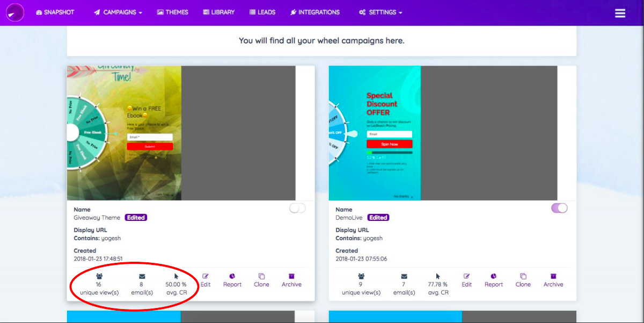Open the Library section
The image size is (644, 323).
[x=219, y=12]
